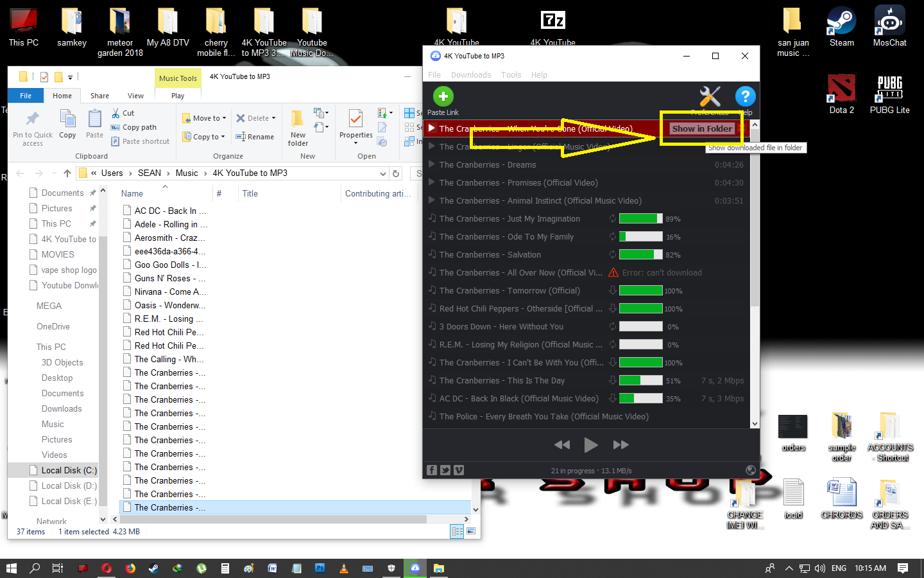924x578 pixels.
Task: Click the SEAN breadcrumb in address bar
Action: pyautogui.click(x=150, y=173)
